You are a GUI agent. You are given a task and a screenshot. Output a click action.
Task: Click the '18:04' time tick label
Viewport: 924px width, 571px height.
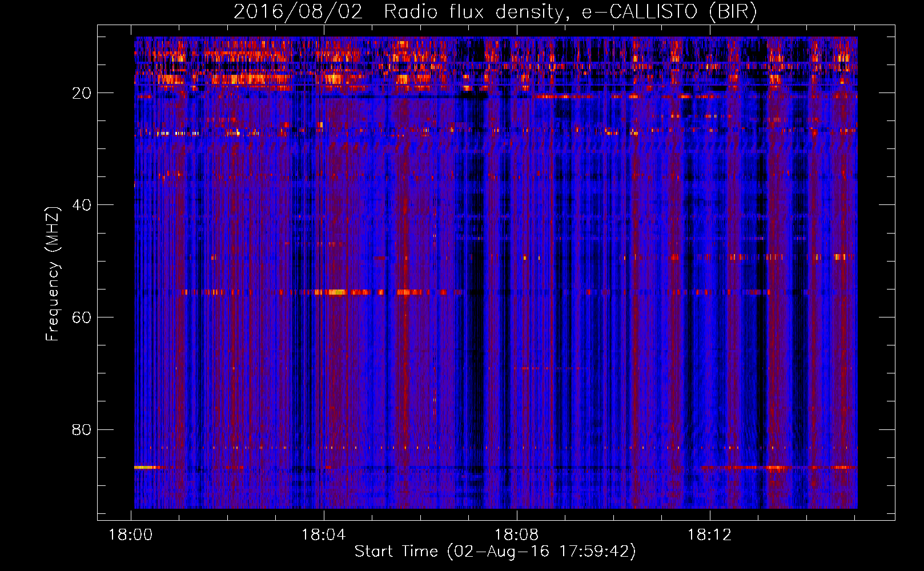click(x=324, y=535)
